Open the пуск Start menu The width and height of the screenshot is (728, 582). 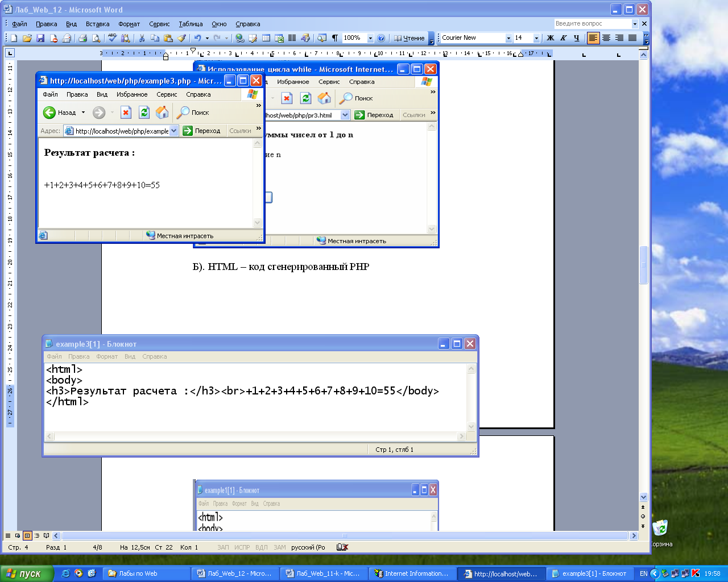click(x=27, y=573)
